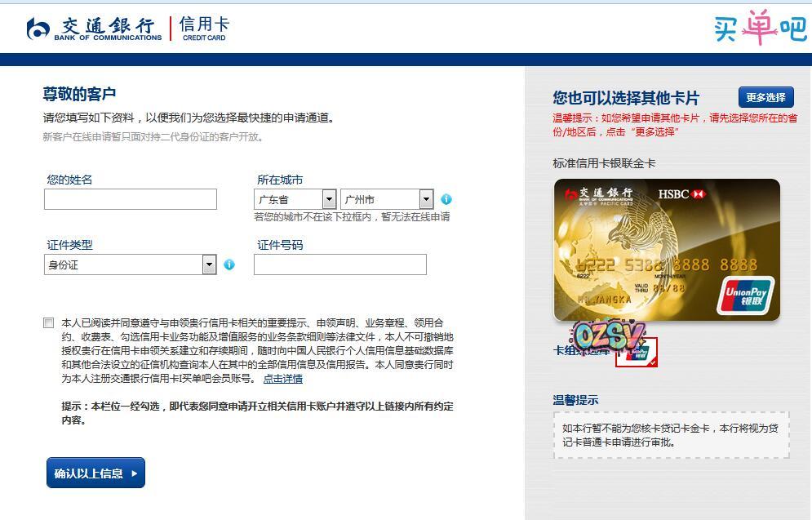
Task: Enable the agreement checkbox above the confirm button
Action: [48, 323]
